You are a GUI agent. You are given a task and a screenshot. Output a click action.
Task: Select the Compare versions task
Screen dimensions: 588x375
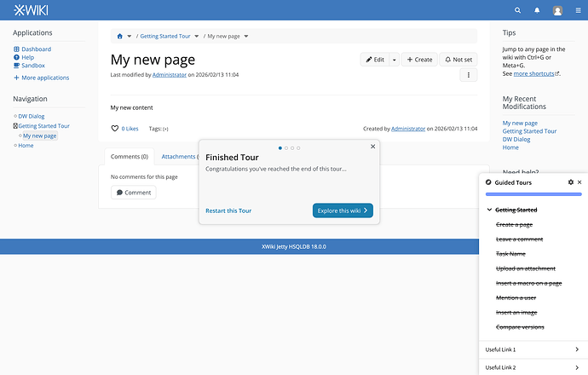pyautogui.click(x=520, y=327)
